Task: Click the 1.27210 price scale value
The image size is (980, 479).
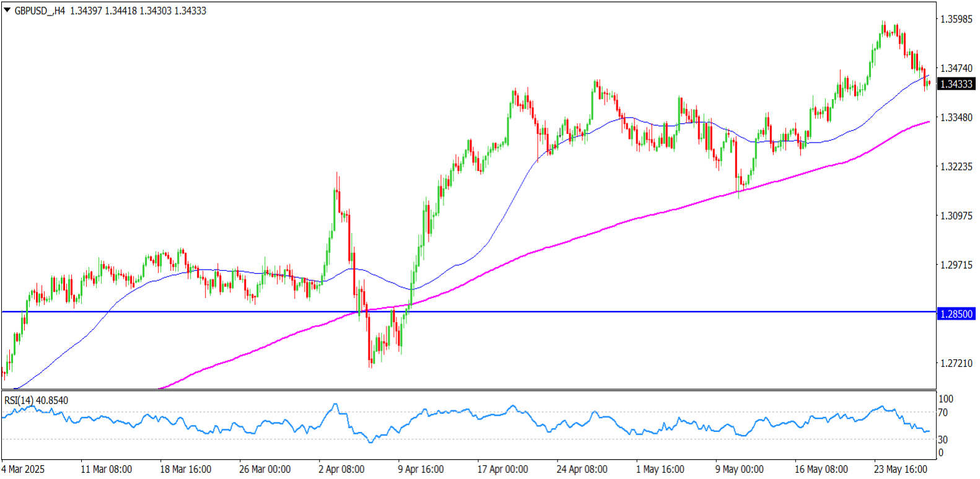Action: pos(956,363)
